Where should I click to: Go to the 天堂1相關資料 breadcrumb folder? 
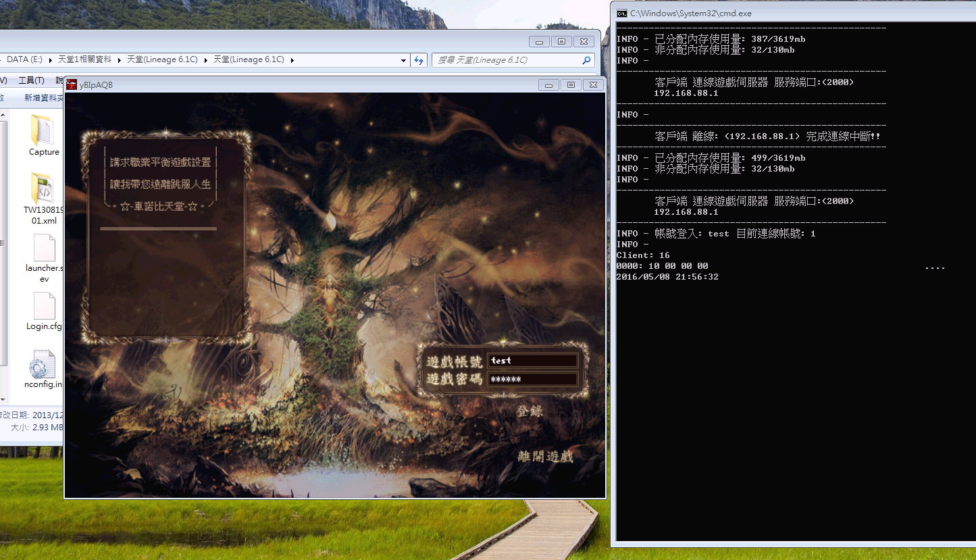coord(85,59)
